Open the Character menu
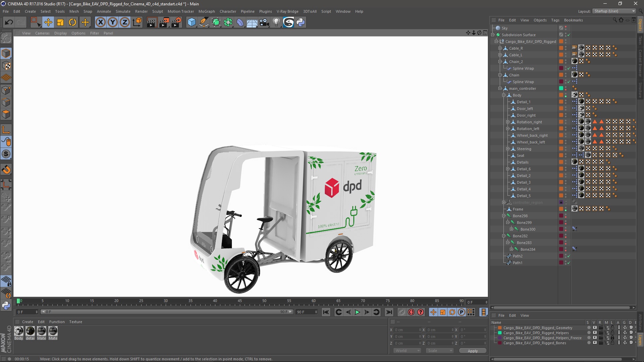Viewport: 644px width, 362px height. click(x=228, y=11)
